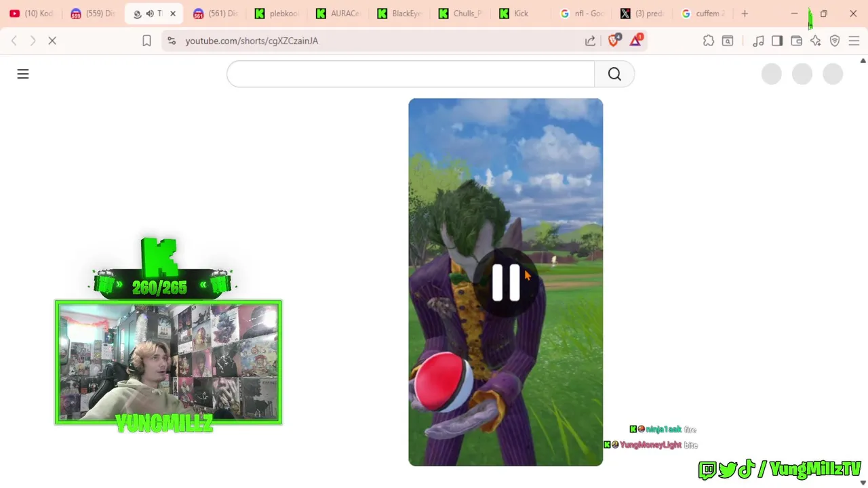Viewport: 868px width, 488px height.
Task: Open Brave Shields lion icon
Action: coord(614,41)
